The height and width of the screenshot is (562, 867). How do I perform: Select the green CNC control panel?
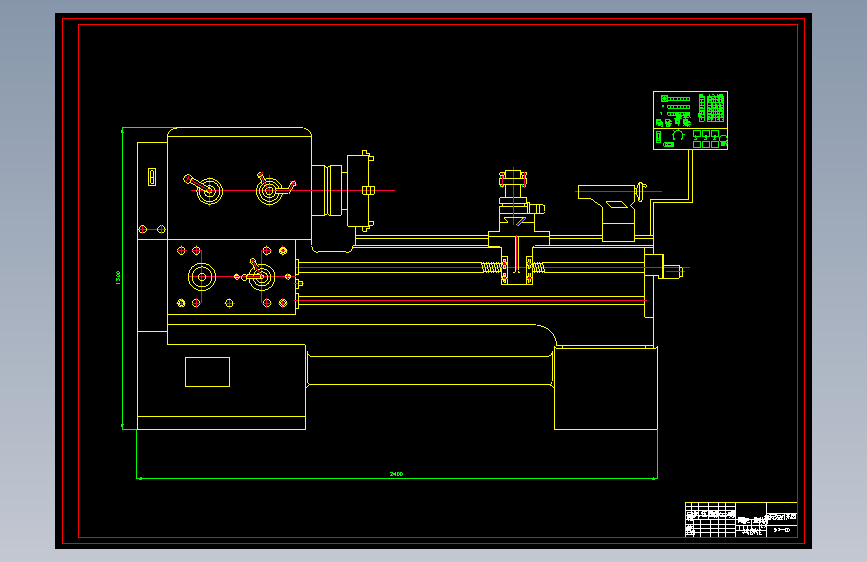coord(690,121)
